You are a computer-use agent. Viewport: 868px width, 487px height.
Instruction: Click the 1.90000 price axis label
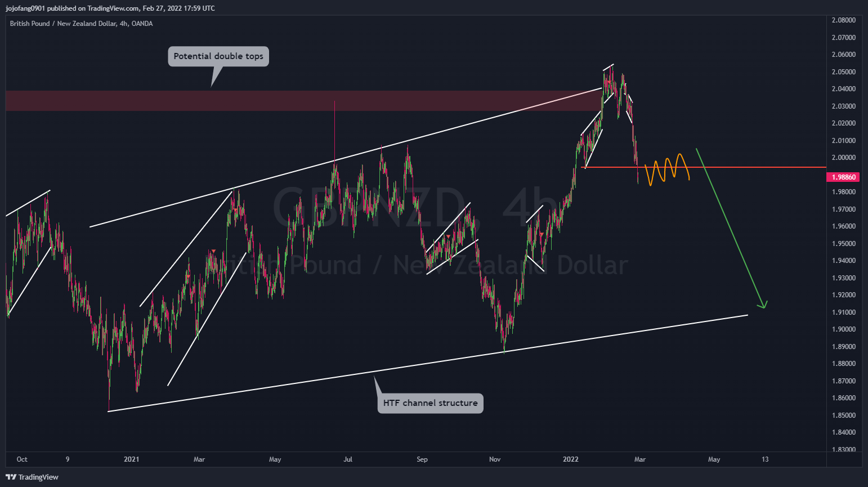point(843,329)
